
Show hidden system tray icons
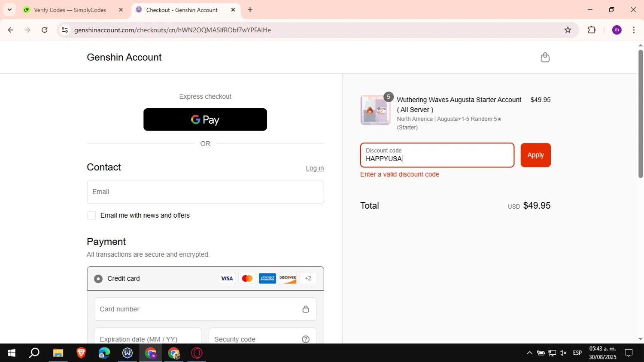[529, 353]
